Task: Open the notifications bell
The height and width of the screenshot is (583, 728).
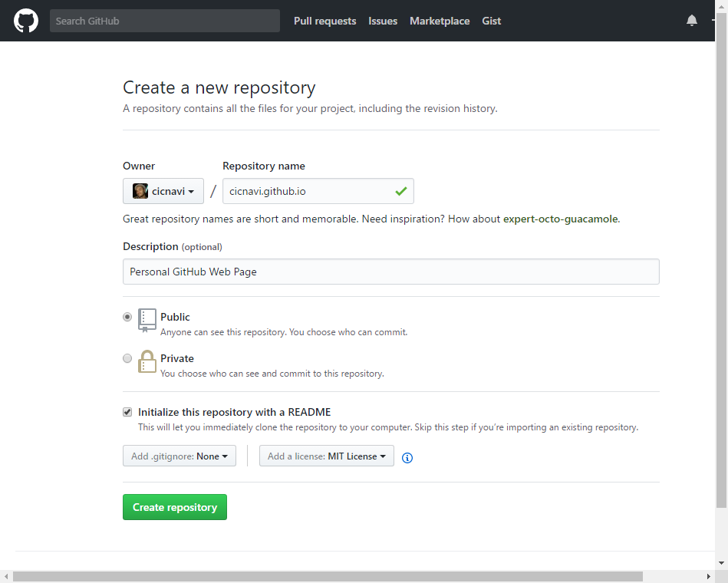Action: 692,21
